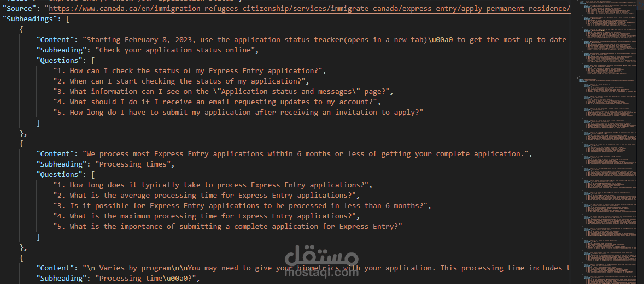This screenshot has height=284, width=644.
Task: Click the Content line "We process most Express Entry applications"
Action: pyautogui.click(x=284, y=154)
